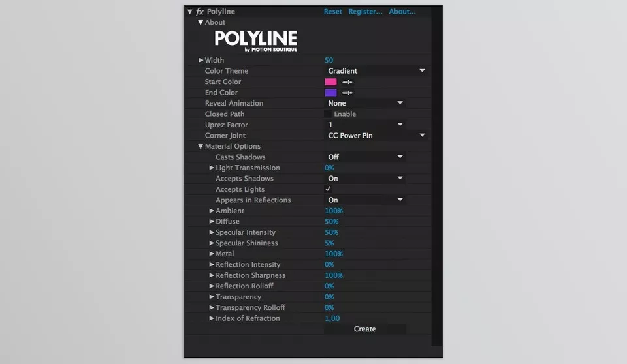627x364 pixels.
Task: Click the Transparency Rolloff 0% value
Action: tap(329, 308)
